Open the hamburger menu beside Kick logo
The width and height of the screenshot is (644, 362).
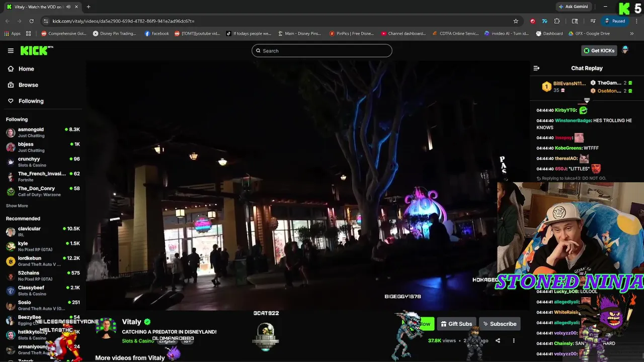[x=11, y=50]
